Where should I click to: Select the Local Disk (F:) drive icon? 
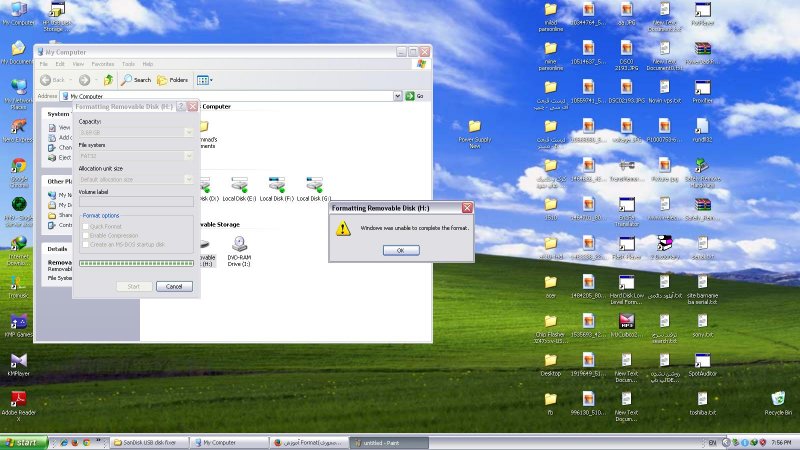[x=277, y=189]
